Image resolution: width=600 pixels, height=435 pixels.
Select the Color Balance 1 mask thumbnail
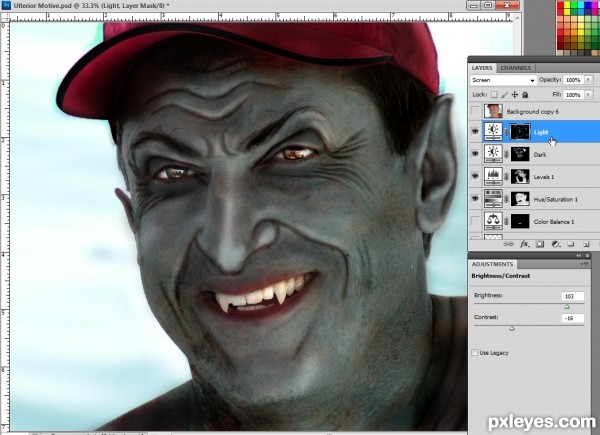pos(520,221)
